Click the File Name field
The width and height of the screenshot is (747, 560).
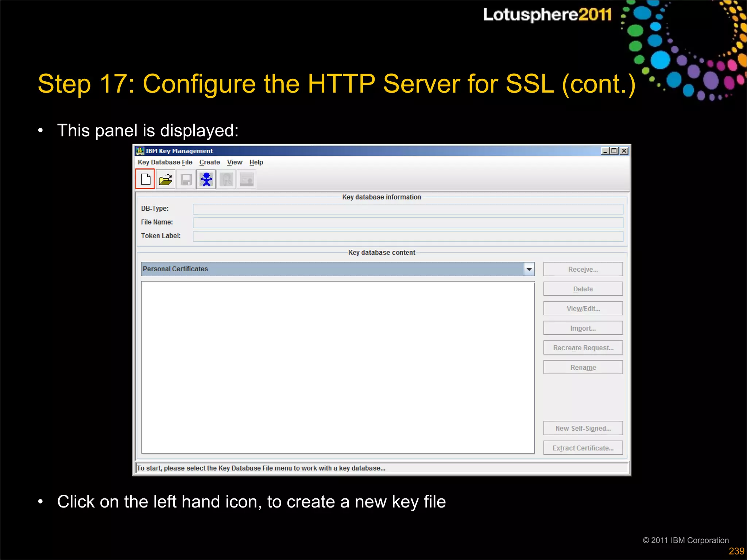coord(408,223)
